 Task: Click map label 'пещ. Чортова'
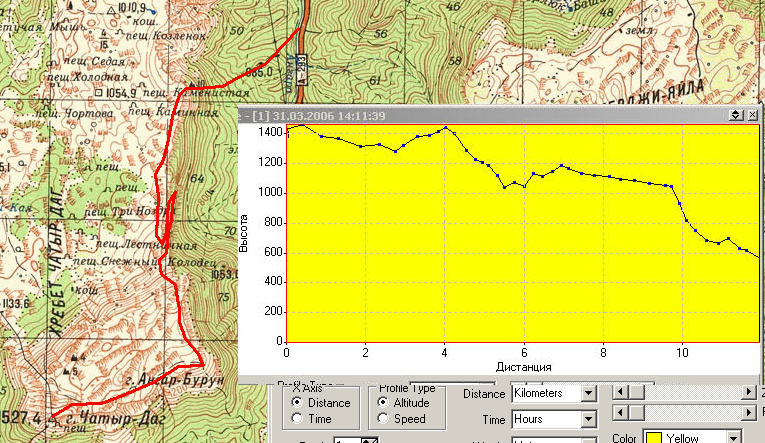[x=74, y=113]
